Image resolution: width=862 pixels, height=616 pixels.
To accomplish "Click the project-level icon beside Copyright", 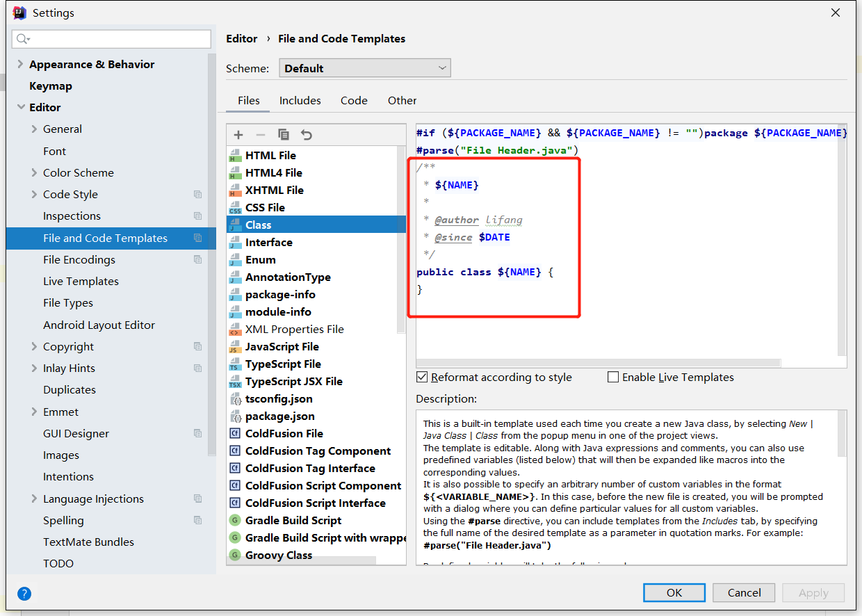I will (x=198, y=347).
